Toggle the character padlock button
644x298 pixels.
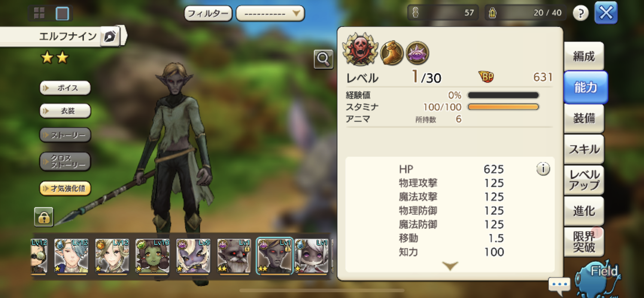tap(44, 217)
